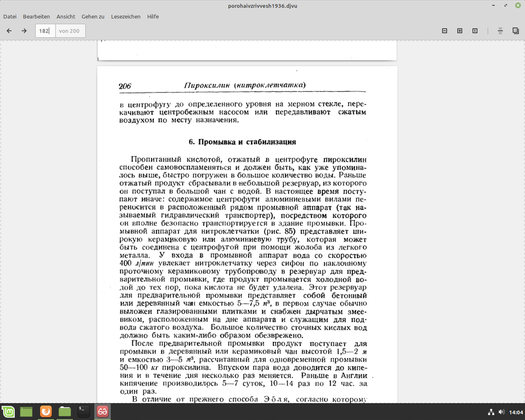Click the volume tray icon
The width and height of the screenshot is (525, 420).
[x=501, y=412]
